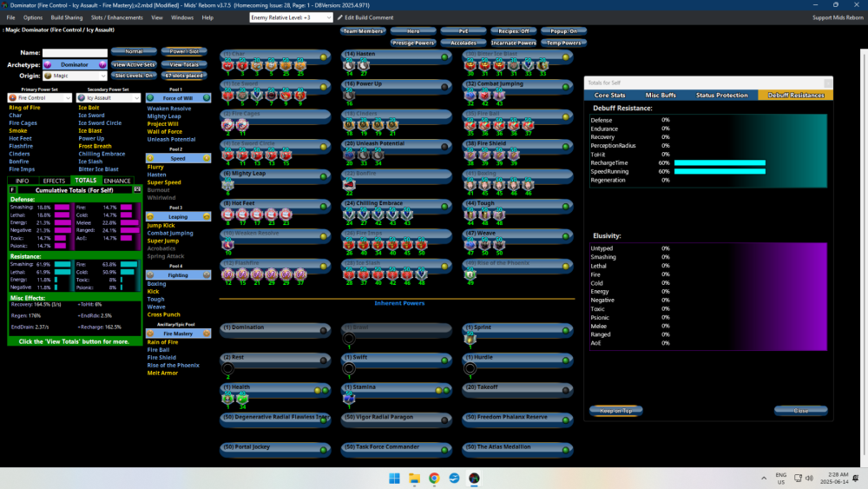Click the first enhancement slot under Health
Viewport: 868px width, 489px height.
pyautogui.click(x=227, y=399)
